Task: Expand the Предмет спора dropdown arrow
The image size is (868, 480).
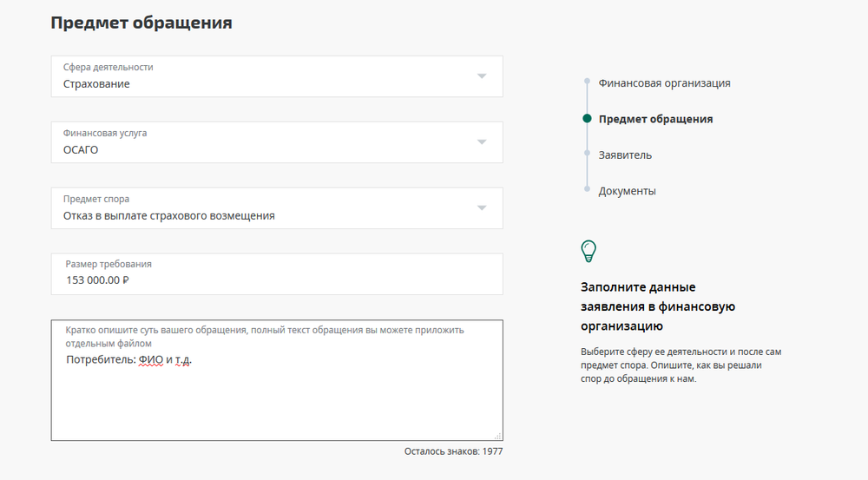Action: pyautogui.click(x=482, y=208)
